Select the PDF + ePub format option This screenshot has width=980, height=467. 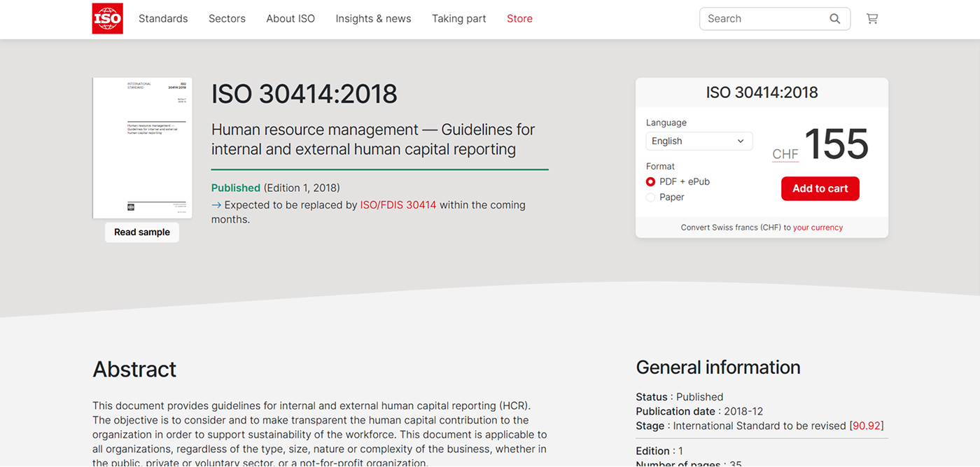(651, 182)
